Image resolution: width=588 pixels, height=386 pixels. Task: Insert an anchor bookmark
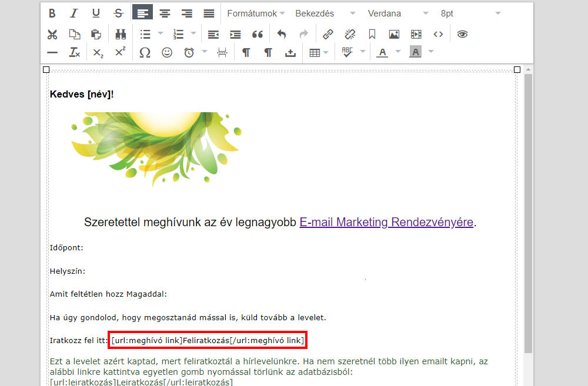pos(372,35)
